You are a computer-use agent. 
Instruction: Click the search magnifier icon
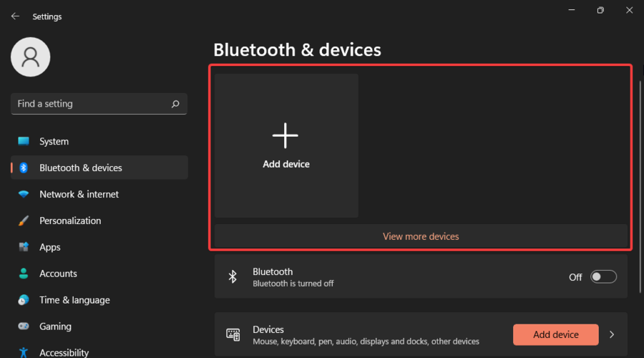[175, 104]
